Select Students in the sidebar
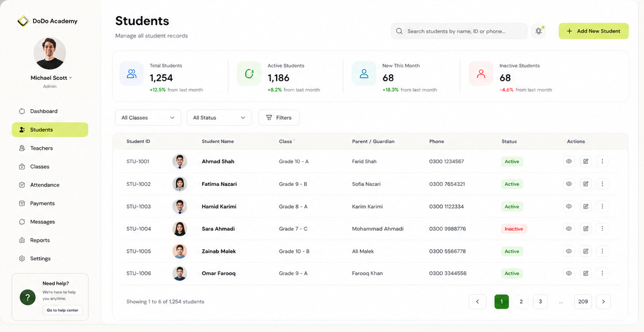Viewport: 644px width, 332px height. click(50, 130)
